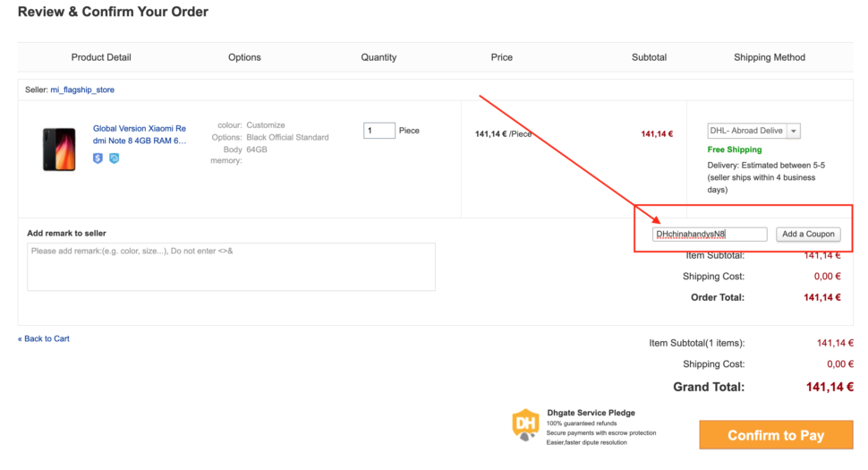Viewport: 868px width, 470px height.
Task: Click the coupon code input field
Action: coord(710,235)
